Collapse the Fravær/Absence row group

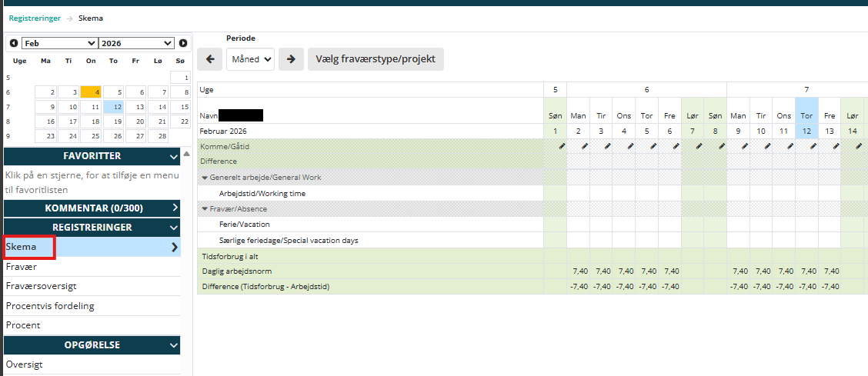(205, 208)
